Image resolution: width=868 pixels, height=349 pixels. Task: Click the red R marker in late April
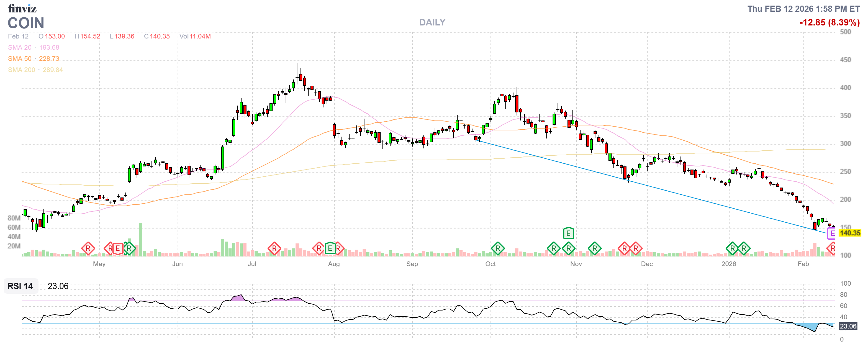click(x=88, y=249)
